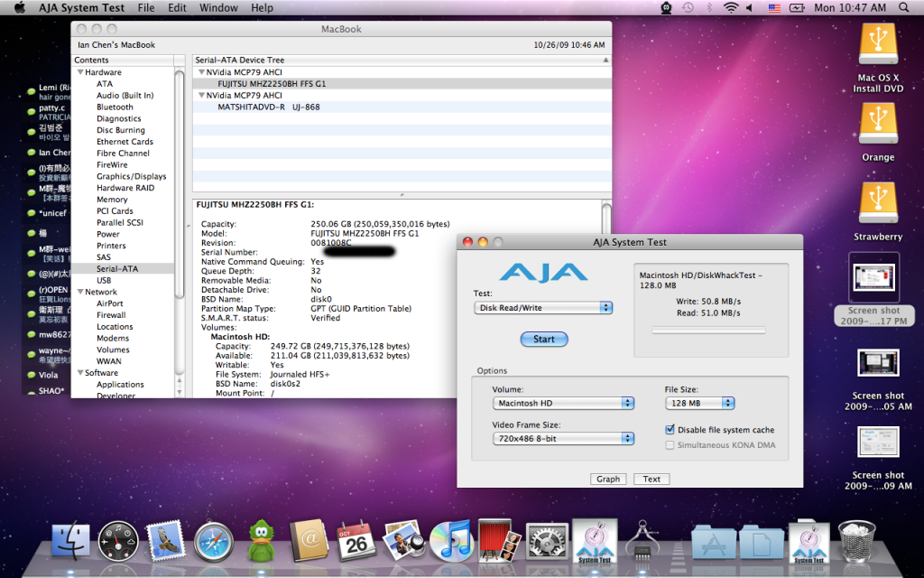
Task: Click Bluetooth icon in menu bar
Action: point(709,7)
